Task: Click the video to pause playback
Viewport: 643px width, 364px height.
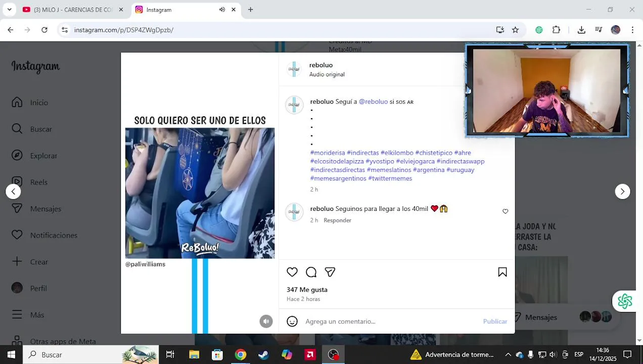Action: pos(200,193)
